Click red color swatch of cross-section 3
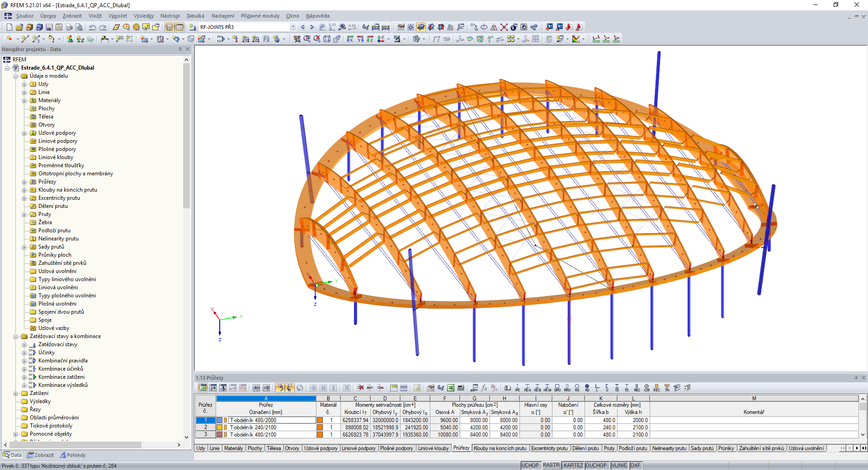The image size is (868, 470). pyautogui.click(x=220, y=435)
